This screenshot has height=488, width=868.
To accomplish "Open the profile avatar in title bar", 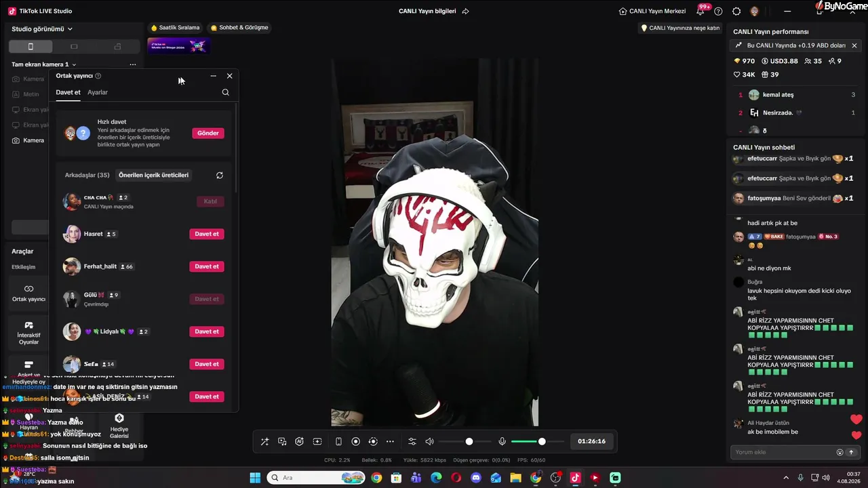I will [755, 11].
